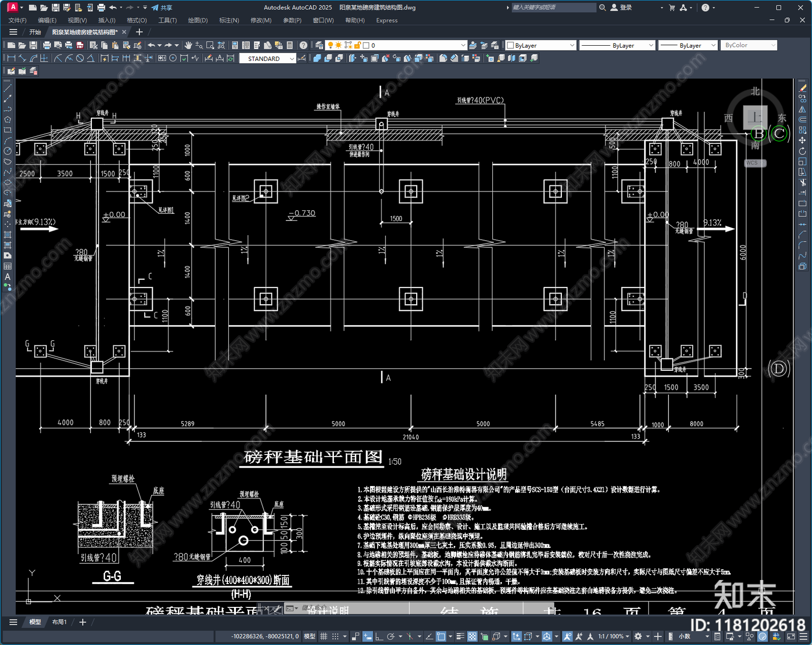Screen dimensions: 812x645
Task: Open the 绘图(D) menu
Action: point(198,20)
